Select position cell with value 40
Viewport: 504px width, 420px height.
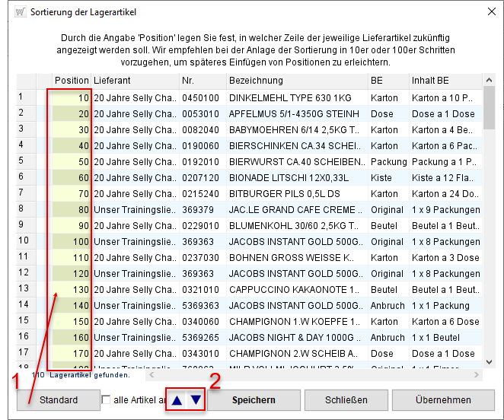[x=72, y=146]
